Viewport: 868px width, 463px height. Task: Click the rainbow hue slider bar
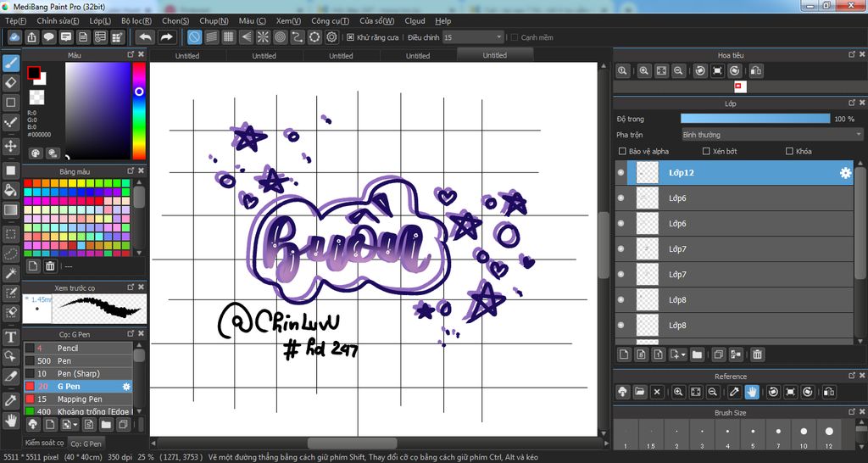pos(139,111)
